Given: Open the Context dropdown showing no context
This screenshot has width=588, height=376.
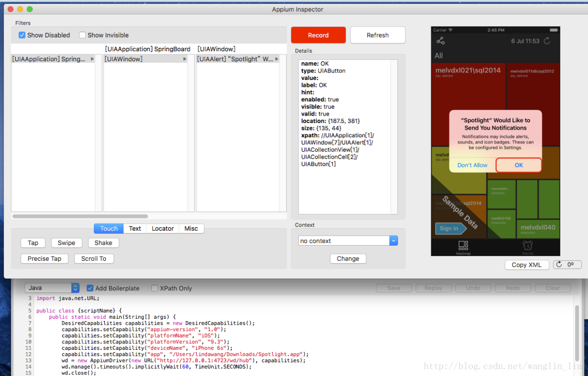Looking at the screenshot, I should 348,241.
